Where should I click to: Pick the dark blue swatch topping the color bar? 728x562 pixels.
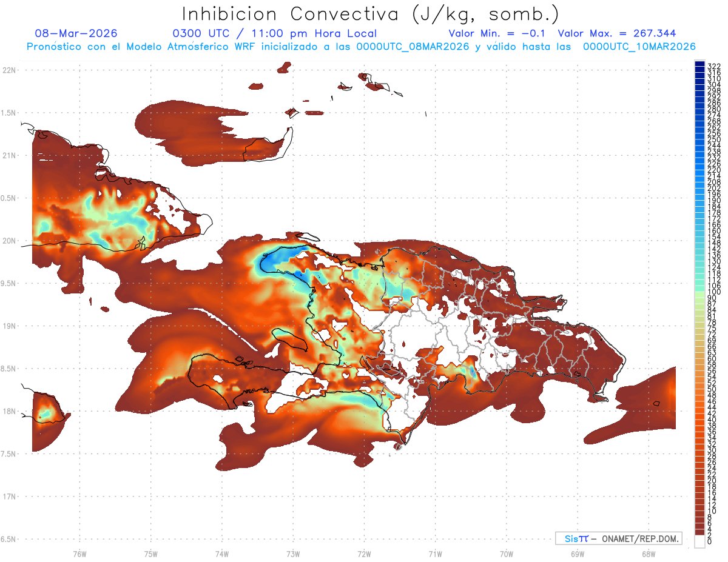click(x=699, y=63)
